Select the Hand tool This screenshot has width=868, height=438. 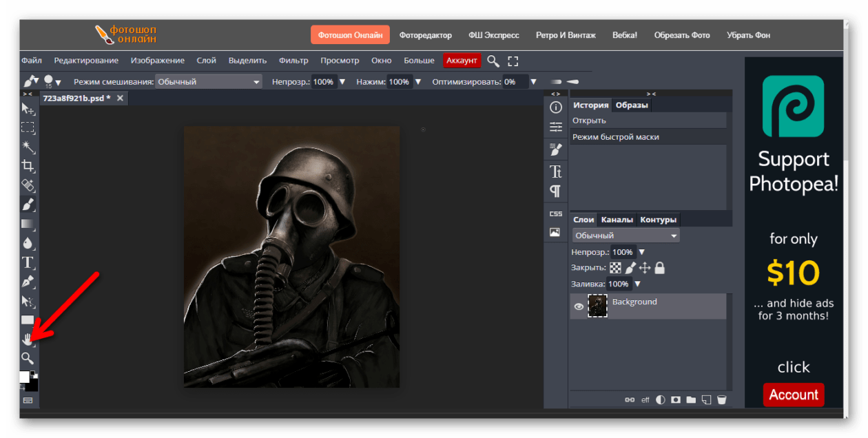tap(28, 339)
